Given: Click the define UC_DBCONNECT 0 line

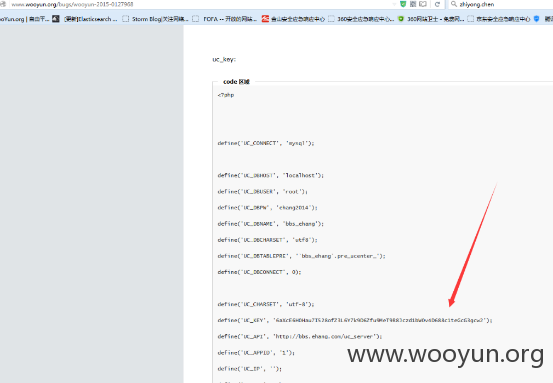Looking at the screenshot, I should pos(260,272).
